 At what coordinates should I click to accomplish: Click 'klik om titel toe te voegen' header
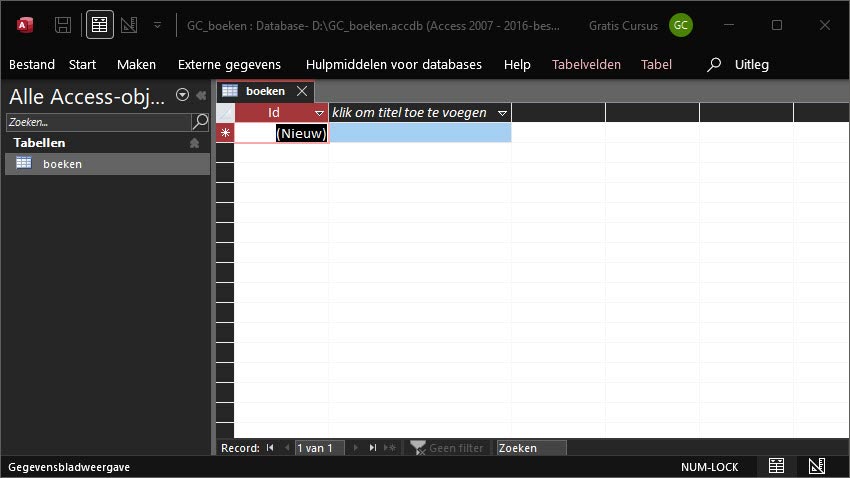coord(409,113)
